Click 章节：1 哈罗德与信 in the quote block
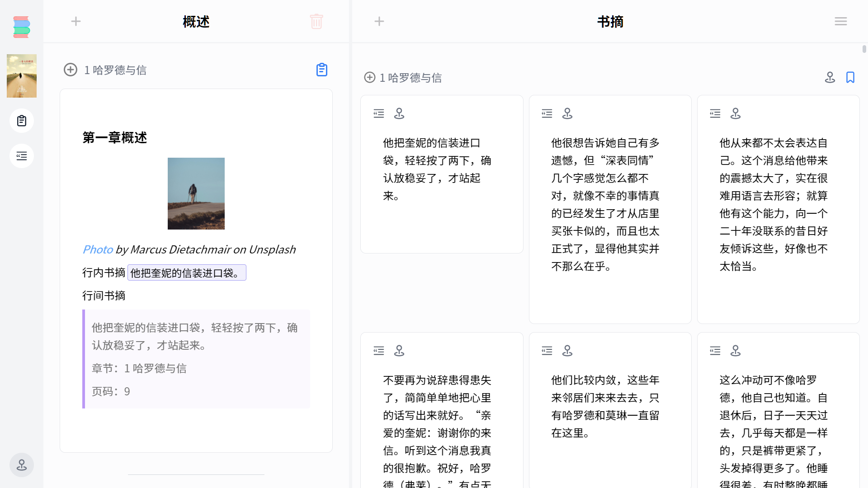 (139, 368)
